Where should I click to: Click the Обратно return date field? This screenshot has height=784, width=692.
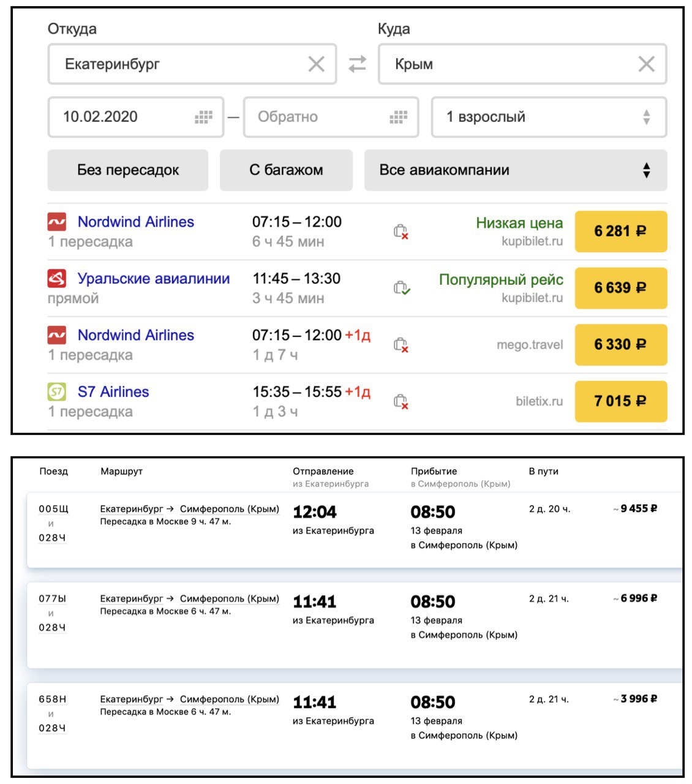pyautogui.click(x=331, y=117)
